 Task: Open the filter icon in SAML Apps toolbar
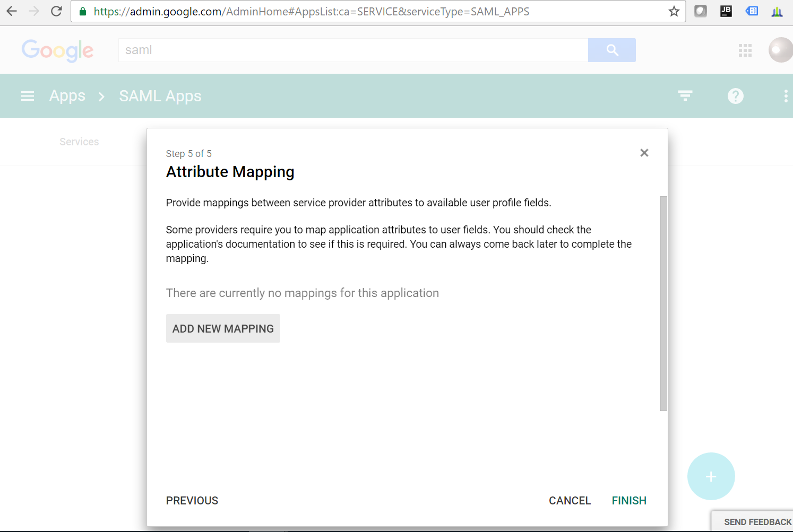tap(685, 96)
